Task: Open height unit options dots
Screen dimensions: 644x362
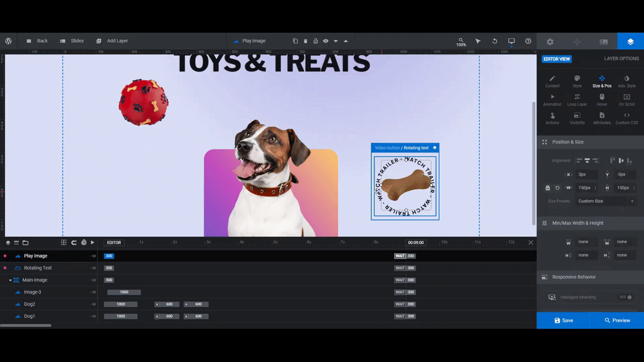Action: (x=633, y=188)
